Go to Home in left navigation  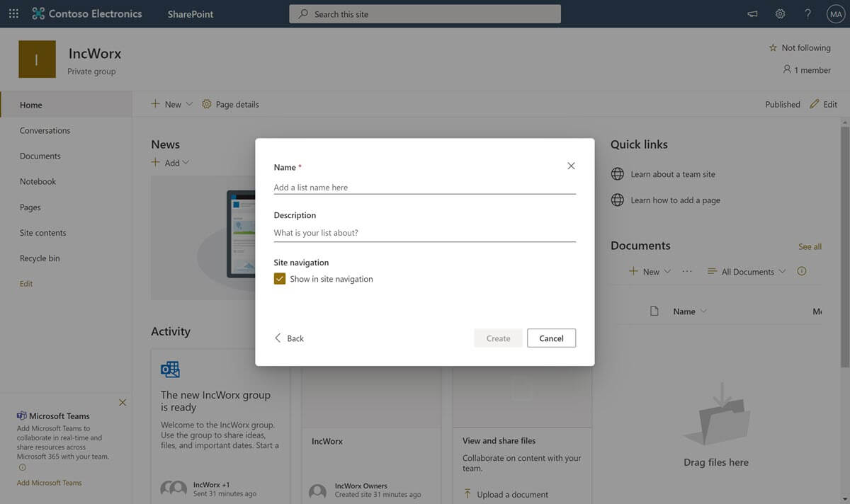[x=66, y=105]
